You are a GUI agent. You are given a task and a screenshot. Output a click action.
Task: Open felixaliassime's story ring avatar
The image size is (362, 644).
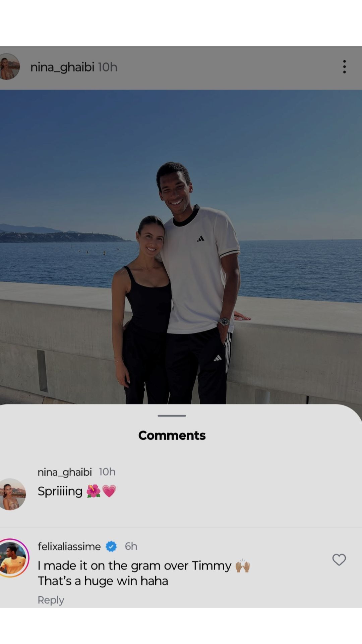tap(13, 558)
